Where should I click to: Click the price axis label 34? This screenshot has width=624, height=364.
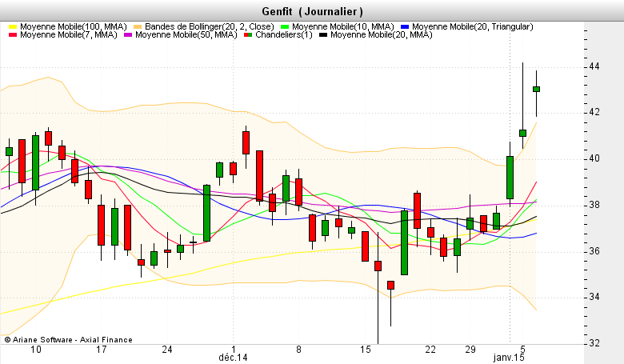[x=594, y=297]
